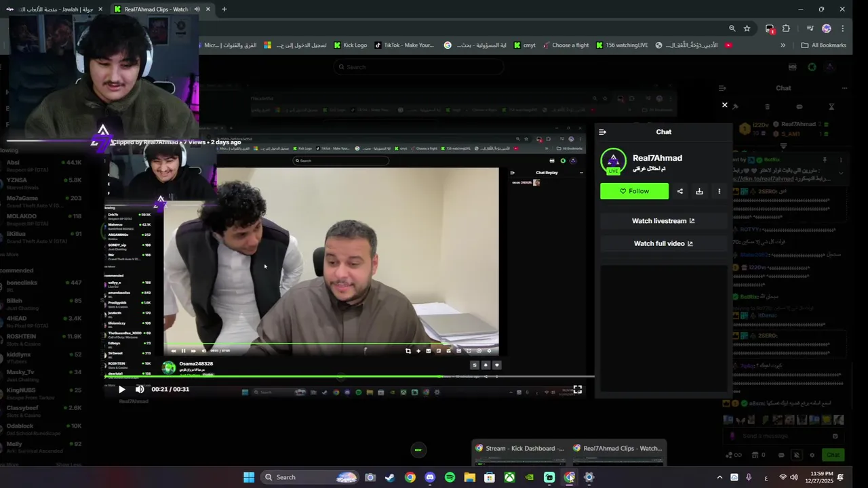Seek in the clip's green progress bar
This screenshot has width=868, height=488.
coord(349,377)
